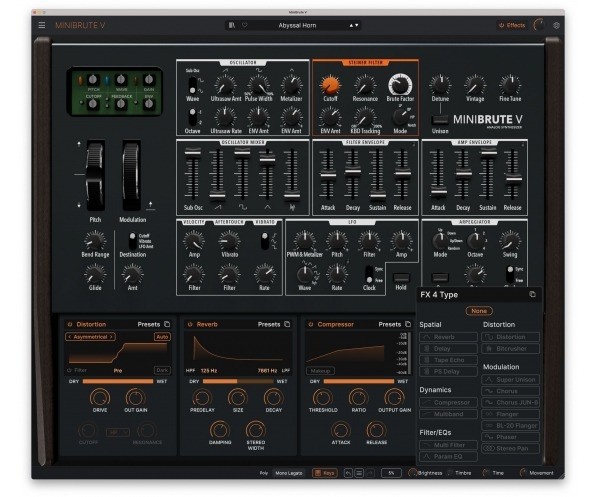597x497 pixels.
Task: Toggle the Octave switch in Oscillator section
Action: coord(193,117)
